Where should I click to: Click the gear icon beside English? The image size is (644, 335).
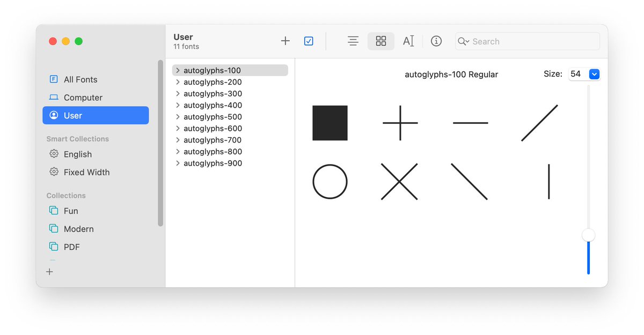pos(54,154)
